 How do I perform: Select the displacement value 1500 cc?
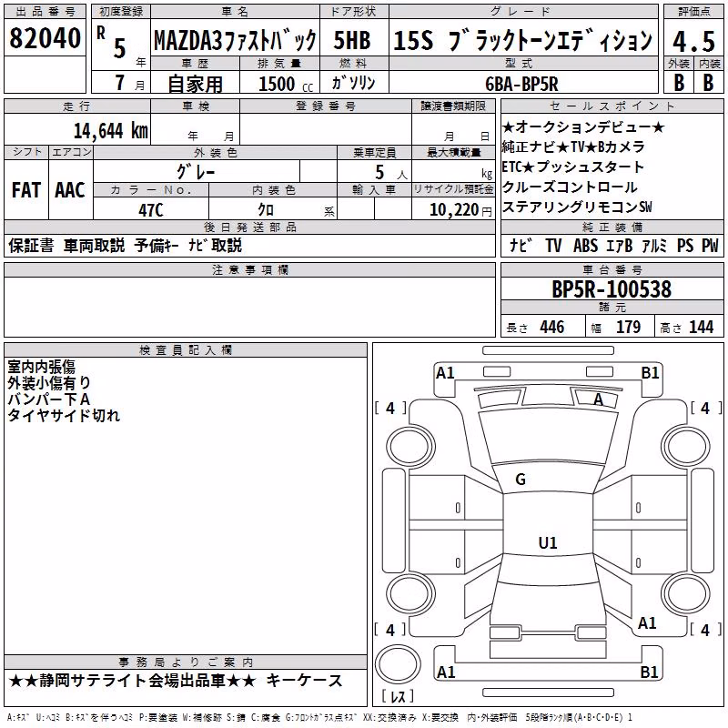286,84
